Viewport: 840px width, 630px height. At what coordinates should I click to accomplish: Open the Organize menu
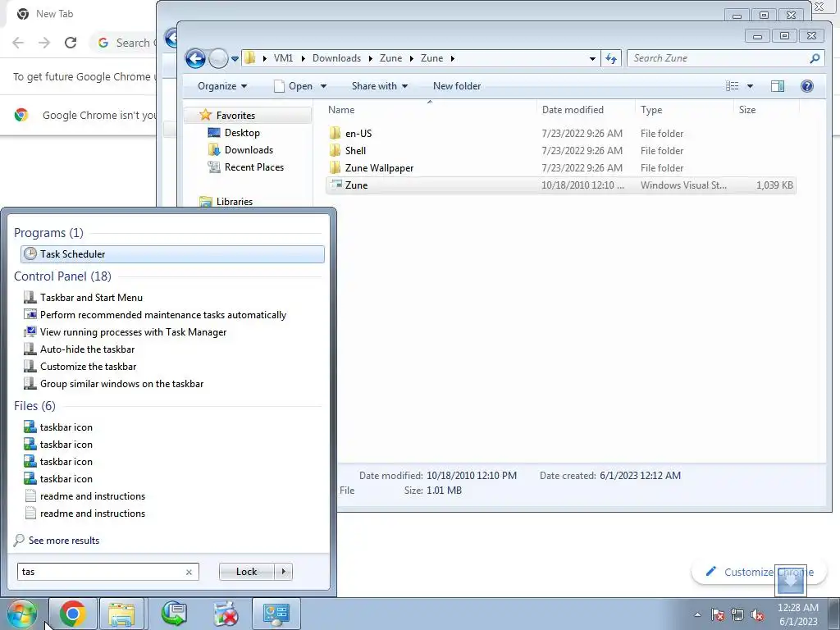(221, 85)
